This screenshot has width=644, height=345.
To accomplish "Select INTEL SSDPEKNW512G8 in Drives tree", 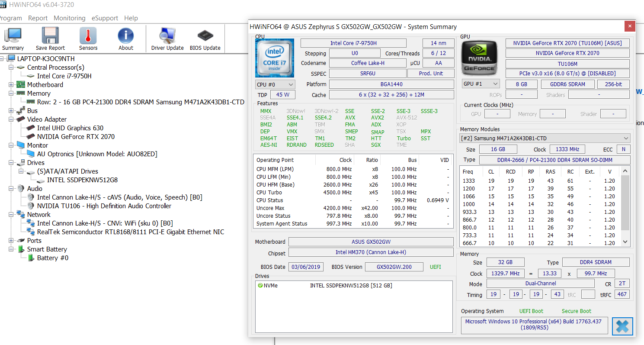I will point(82,180).
